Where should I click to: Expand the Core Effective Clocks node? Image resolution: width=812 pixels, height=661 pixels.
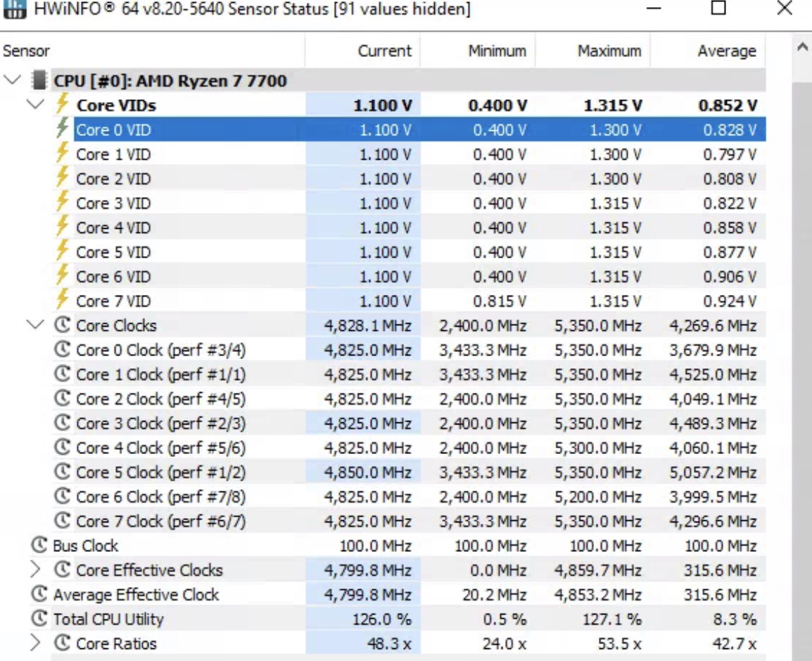(x=35, y=569)
